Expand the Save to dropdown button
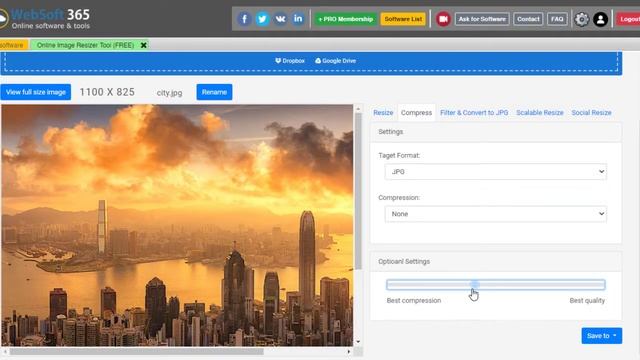The height and width of the screenshot is (360, 640). [x=602, y=336]
